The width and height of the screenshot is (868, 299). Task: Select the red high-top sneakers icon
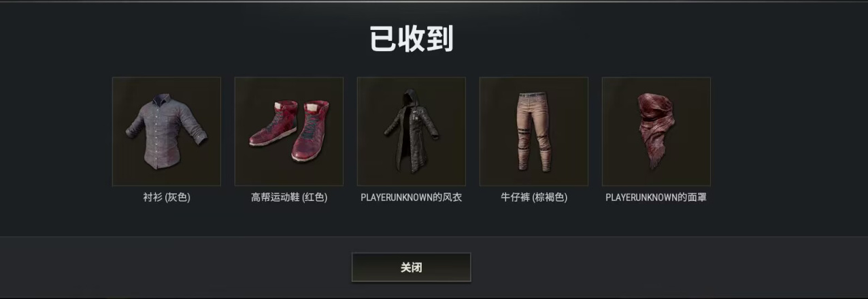tap(289, 131)
